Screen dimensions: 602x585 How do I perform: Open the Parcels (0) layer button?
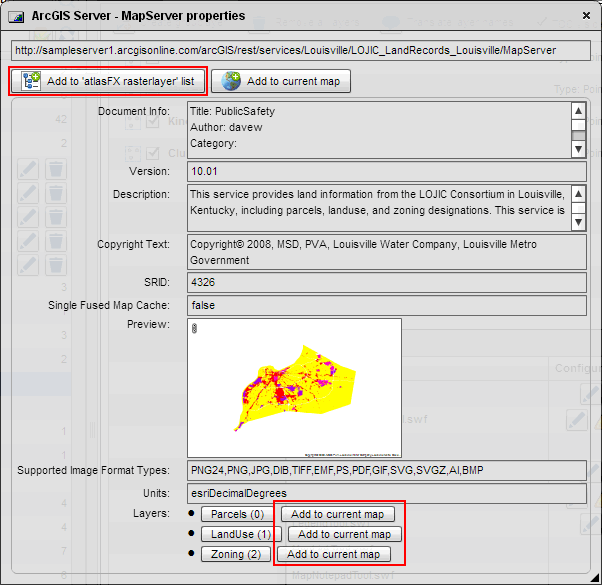coord(237,514)
